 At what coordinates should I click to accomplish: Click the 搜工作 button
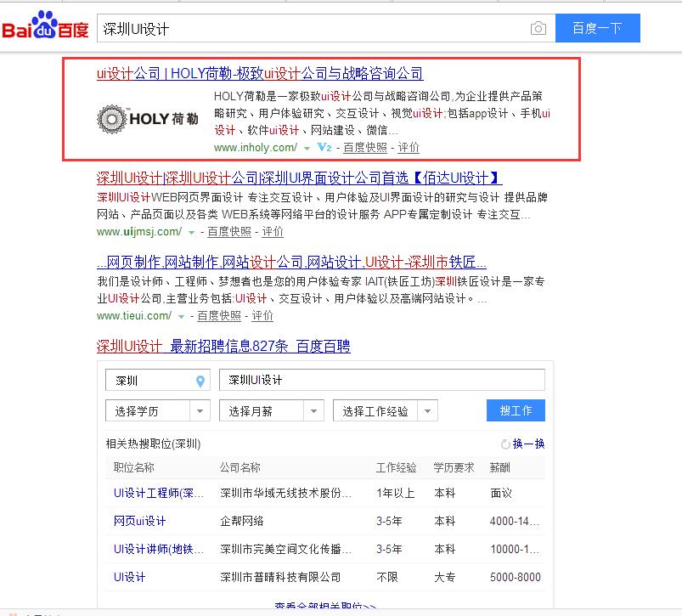[516, 410]
